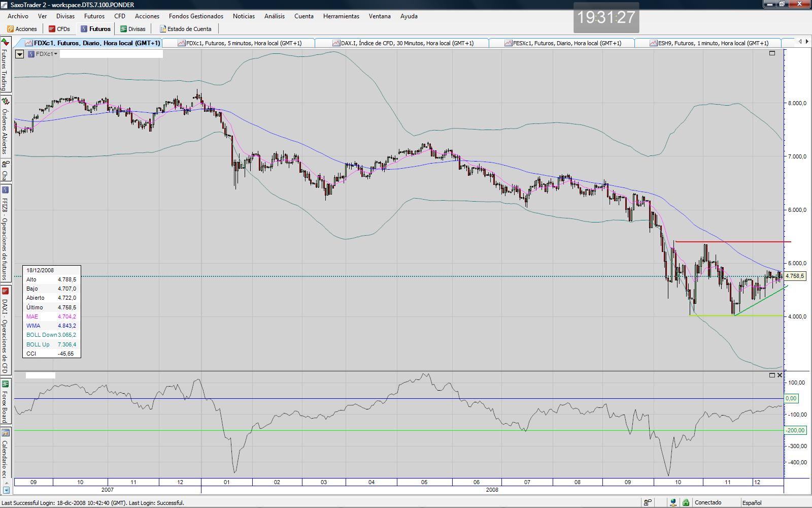
Task: Select the Futuros toolbar button
Action: point(95,29)
